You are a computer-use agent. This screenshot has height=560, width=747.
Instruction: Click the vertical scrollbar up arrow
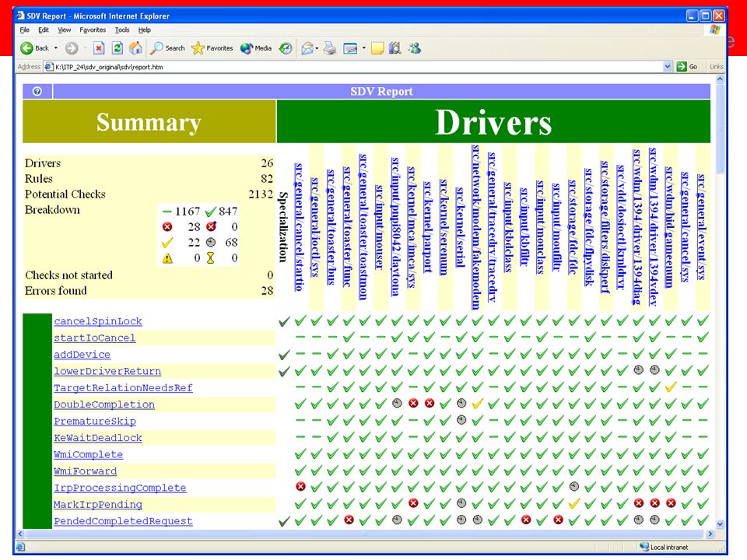click(720, 79)
